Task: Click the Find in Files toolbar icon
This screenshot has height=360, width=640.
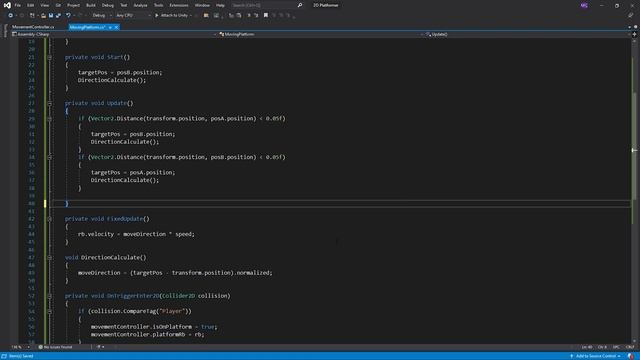Action: [206, 15]
